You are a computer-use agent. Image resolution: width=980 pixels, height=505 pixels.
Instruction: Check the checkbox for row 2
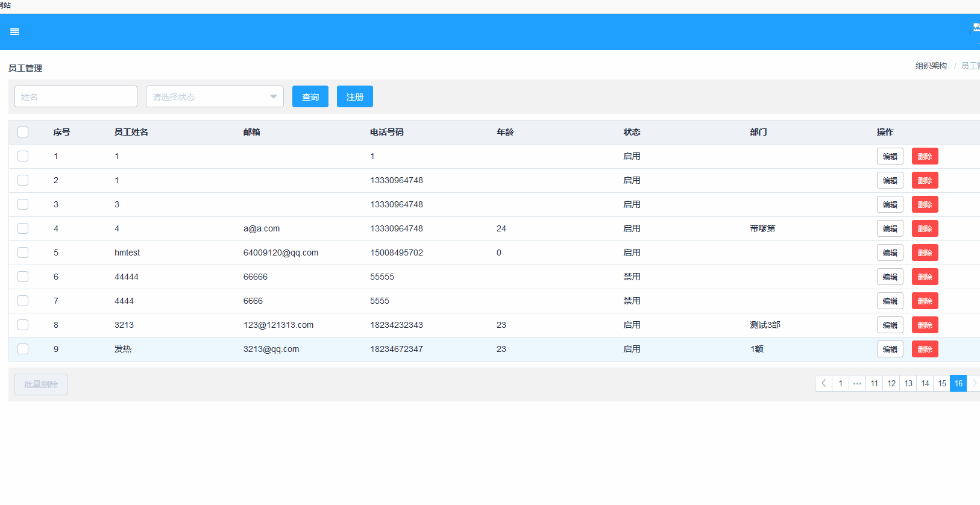[x=23, y=180]
